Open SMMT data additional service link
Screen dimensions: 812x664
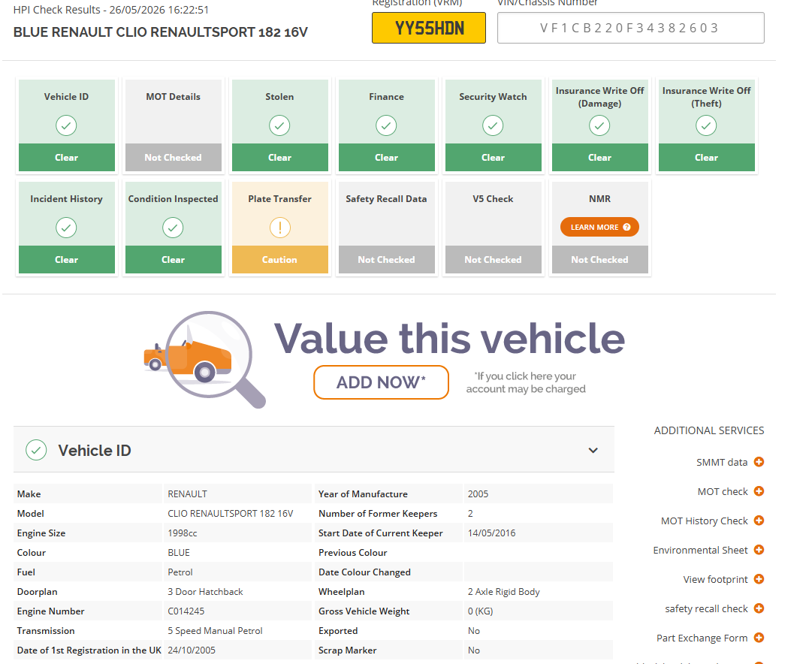[722, 463]
